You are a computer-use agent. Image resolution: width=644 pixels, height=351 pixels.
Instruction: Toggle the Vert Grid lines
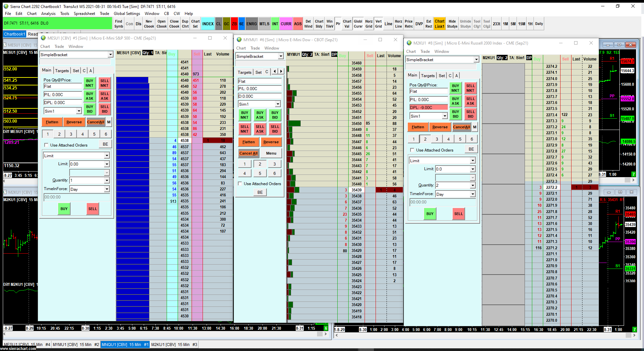[x=379, y=24]
